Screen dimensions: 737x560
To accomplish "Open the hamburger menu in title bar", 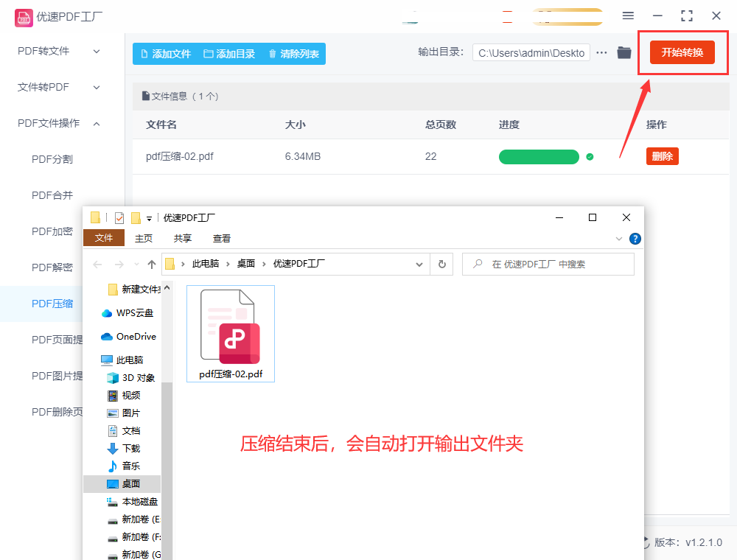I will (628, 15).
